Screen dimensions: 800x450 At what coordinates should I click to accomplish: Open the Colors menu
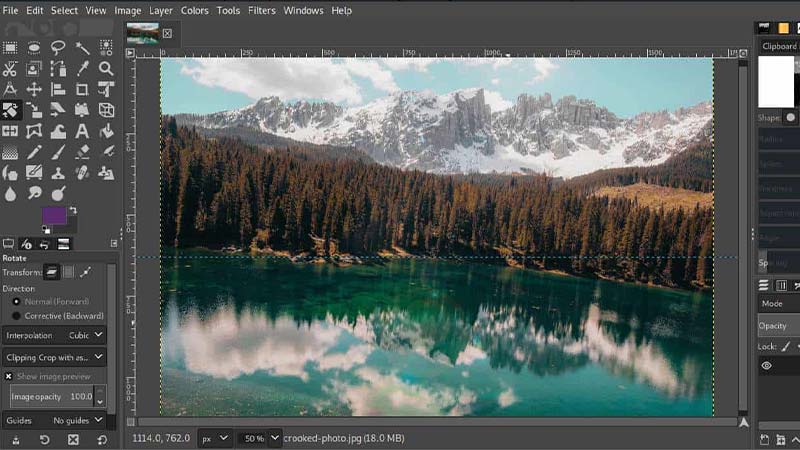[194, 10]
